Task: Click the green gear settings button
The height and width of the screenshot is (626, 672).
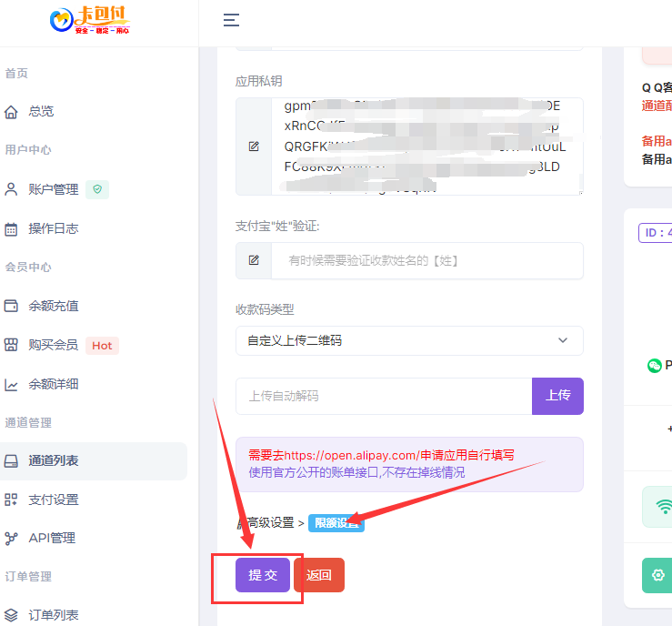Action: 657,575
